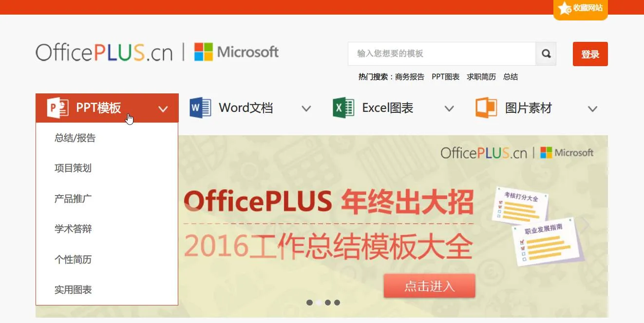Screen dimensions: 644x323
Task: Click the Excel icon beside Excel图表
Action: 343,108
